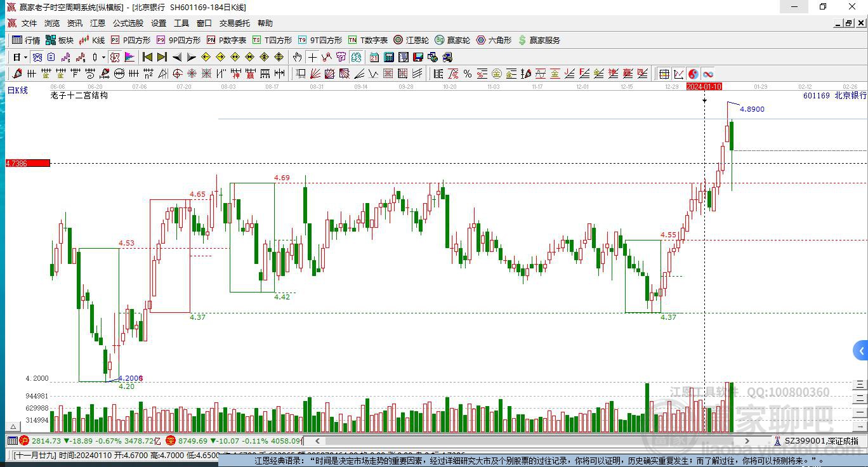Viewport: 868px width, 467px height.
Task: Select the hand pan tool
Action: click(x=297, y=57)
